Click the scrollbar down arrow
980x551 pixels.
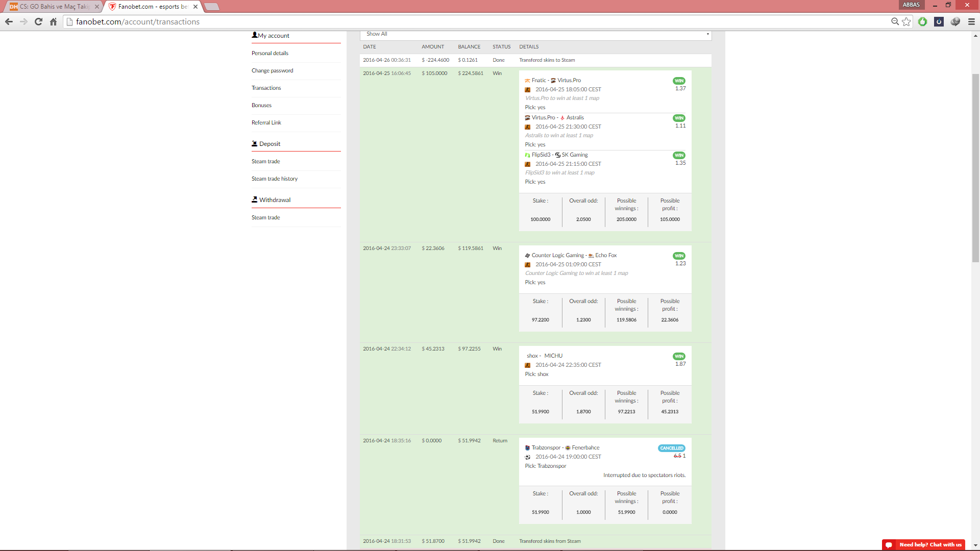(x=975, y=545)
